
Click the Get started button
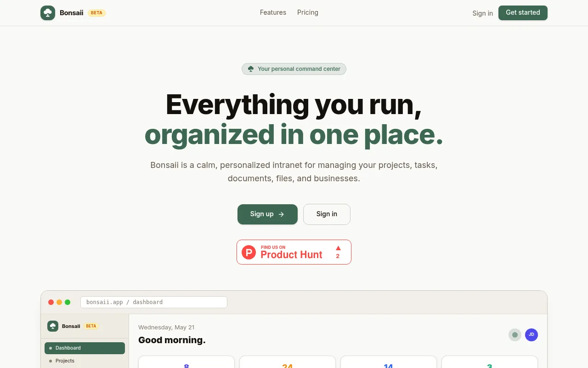(x=523, y=13)
